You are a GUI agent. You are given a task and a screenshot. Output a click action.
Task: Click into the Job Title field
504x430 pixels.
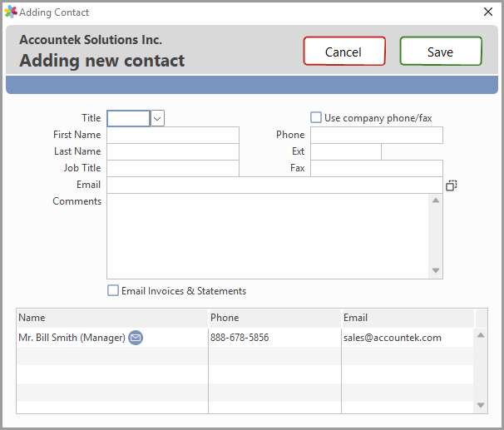pyautogui.click(x=173, y=168)
